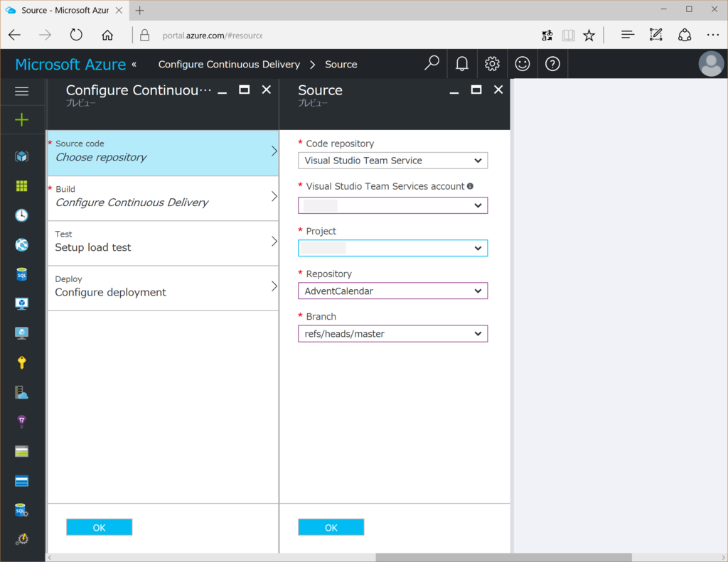Open the yellow key Subscriptions icon

pyautogui.click(x=21, y=362)
